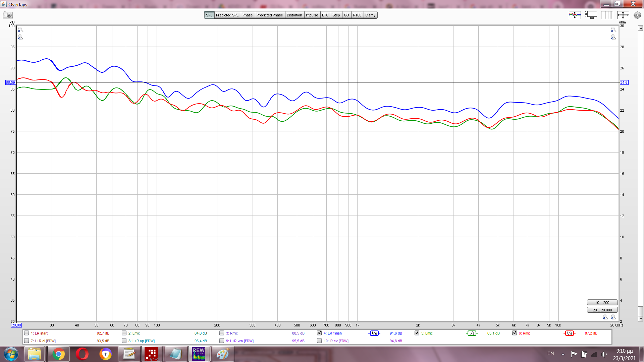The height and width of the screenshot is (362, 644).
Task: Click the capture graph camera icon
Action: click(x=8, y=15)
